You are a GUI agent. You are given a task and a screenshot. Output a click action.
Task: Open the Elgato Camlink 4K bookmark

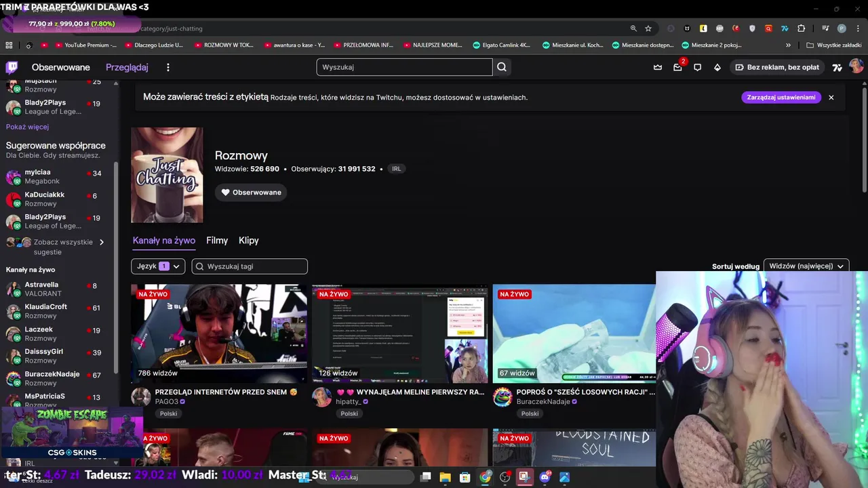point(502,45)
